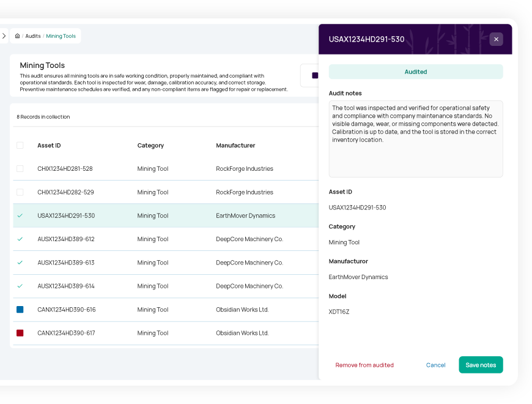Sort the table by Asset ID header
The width and height of the screenshot is (532, 404).
[49, 146]
